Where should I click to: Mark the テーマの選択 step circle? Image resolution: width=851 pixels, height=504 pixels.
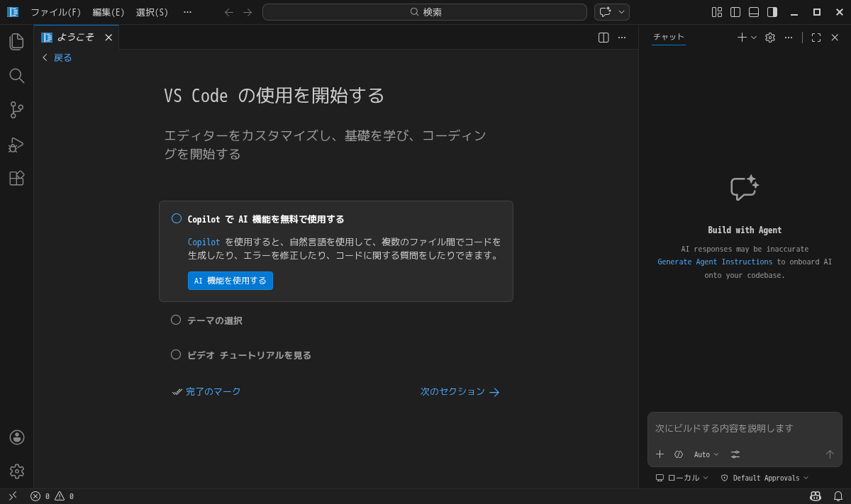coord(176,320)
